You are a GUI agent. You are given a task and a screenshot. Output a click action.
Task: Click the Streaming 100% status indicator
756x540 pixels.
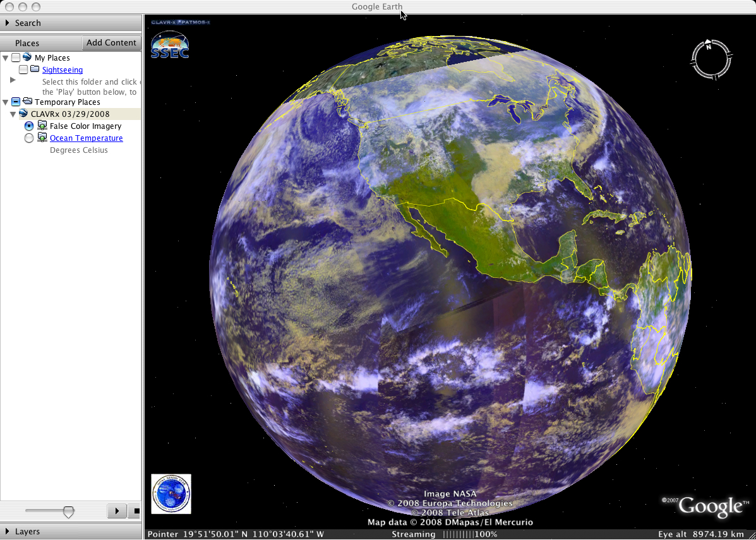[x=445, y=534]
